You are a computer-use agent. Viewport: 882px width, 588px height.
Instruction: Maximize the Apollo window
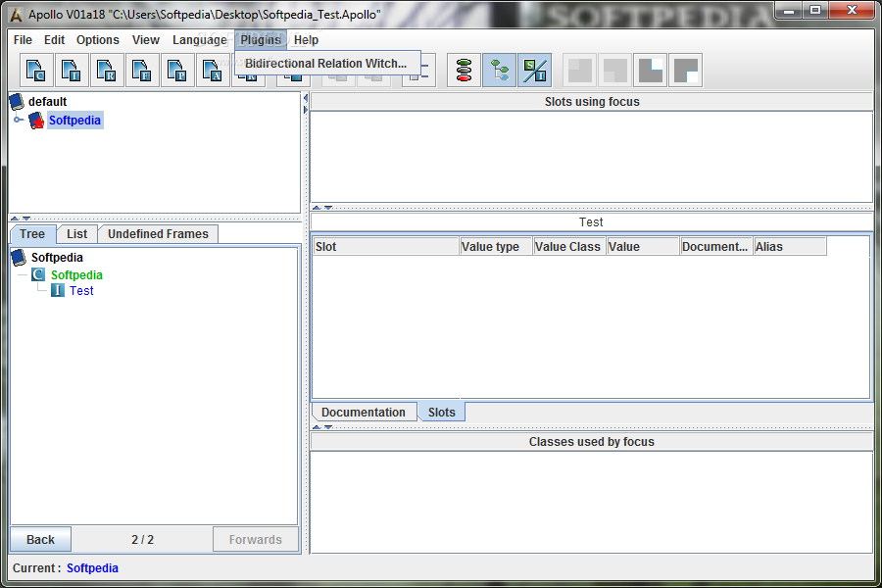[815, 10]
